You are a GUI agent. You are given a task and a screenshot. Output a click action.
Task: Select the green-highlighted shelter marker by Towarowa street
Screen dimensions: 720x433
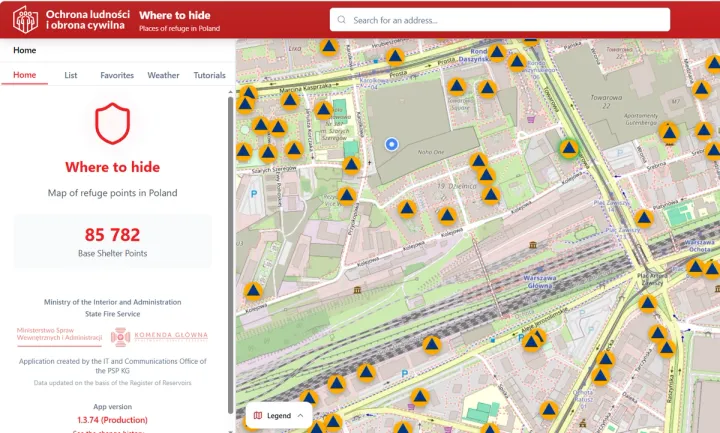pyautogui.click(x=569, y=149)
